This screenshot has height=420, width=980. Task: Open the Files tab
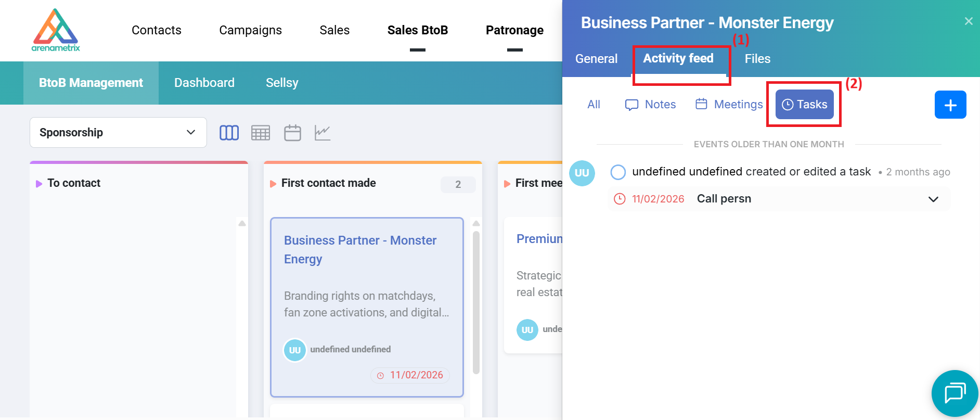point(757,59)
